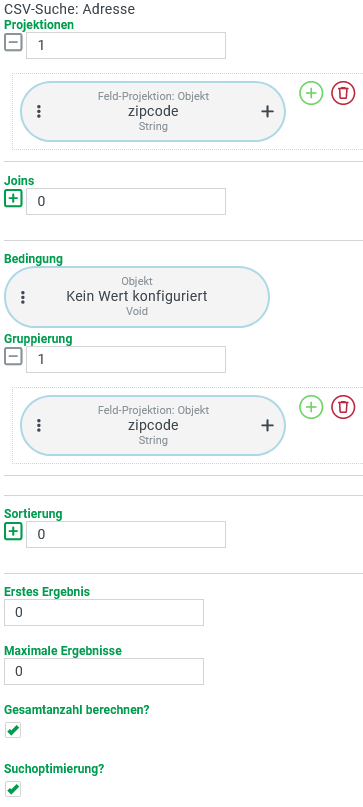The height and width of the screenshot is (807, 363).
Task: Collapse the Gruppierung list
Action: pos(13,356)
